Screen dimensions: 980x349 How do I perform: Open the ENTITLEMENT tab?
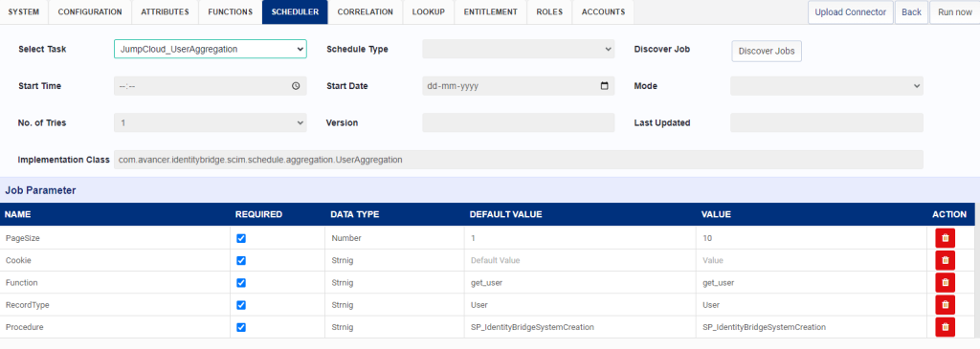[490, 11]
